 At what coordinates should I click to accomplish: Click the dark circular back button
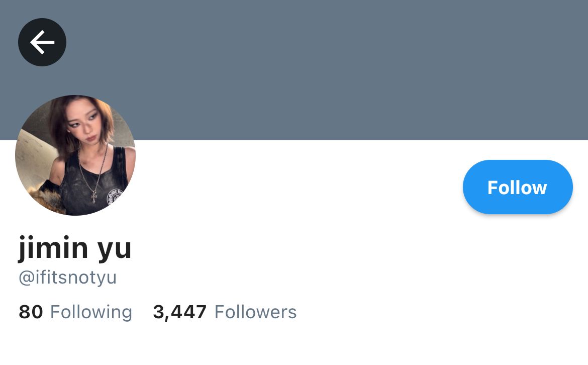pyautogui.click(x=42, y=42)
